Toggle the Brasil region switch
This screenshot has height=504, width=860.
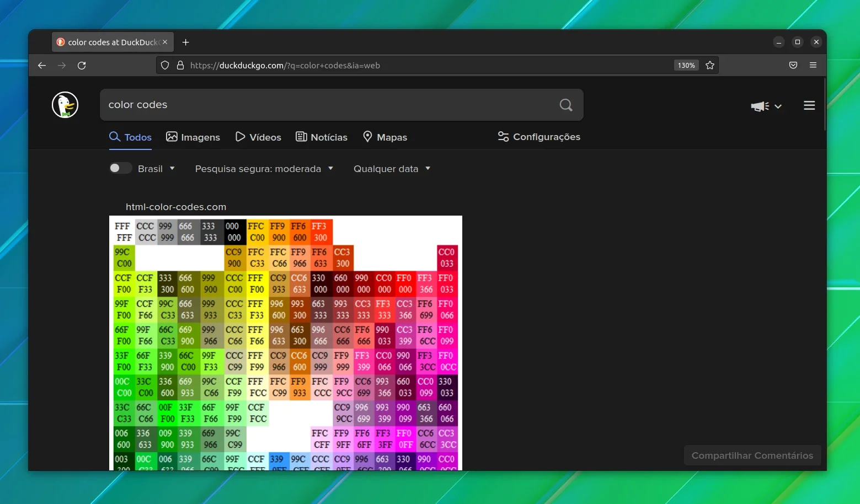[x=120, y=168]
